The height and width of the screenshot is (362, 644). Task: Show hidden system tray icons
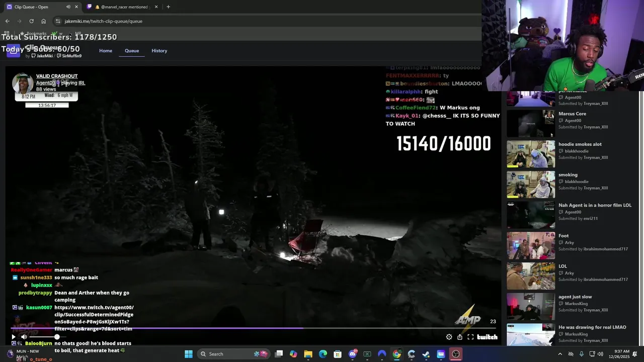click(560, 354)
